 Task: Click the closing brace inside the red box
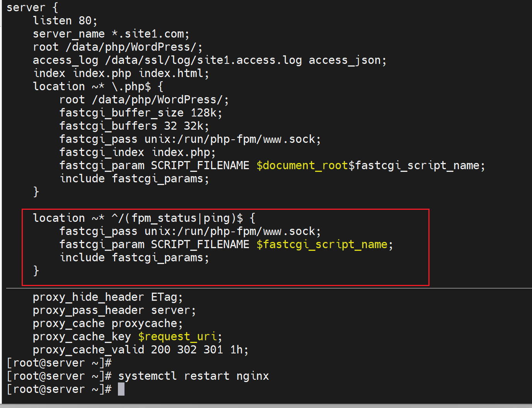36,271
